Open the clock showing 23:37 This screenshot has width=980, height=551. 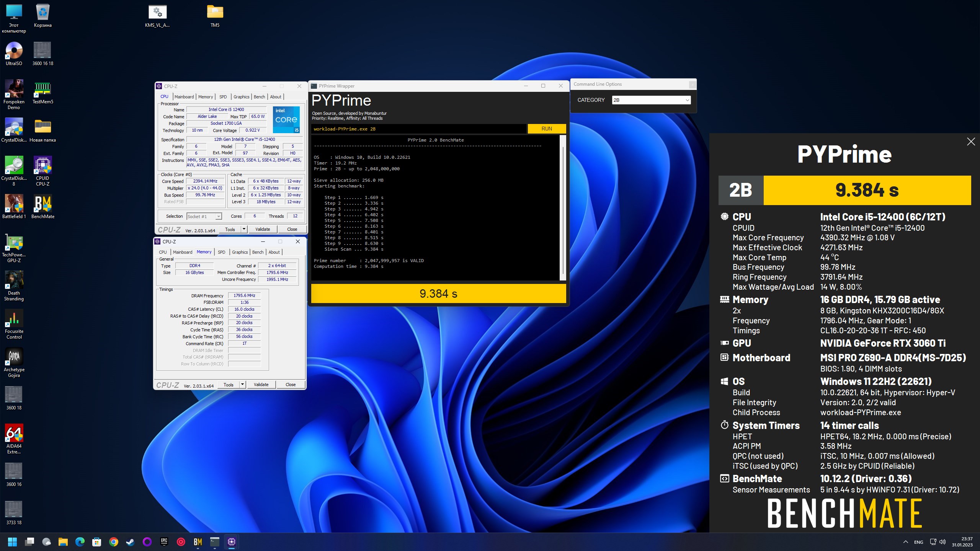962,542
